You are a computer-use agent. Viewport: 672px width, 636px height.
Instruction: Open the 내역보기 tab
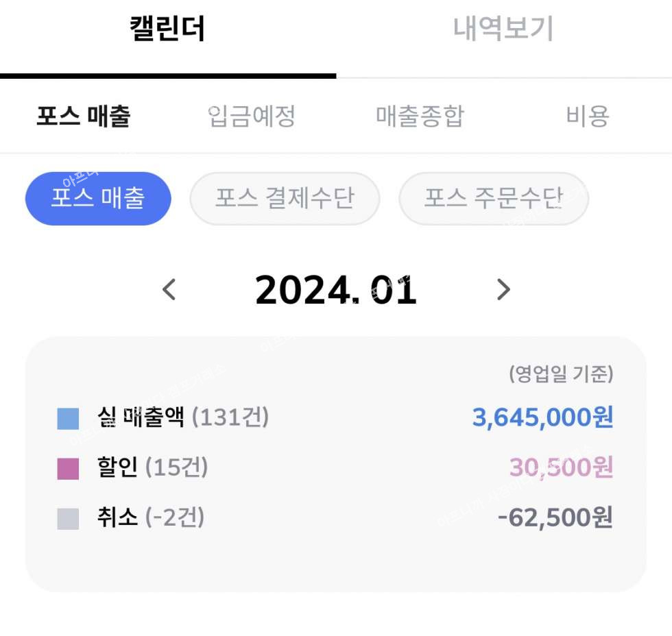pyautogui.click(x=503, y=29)
